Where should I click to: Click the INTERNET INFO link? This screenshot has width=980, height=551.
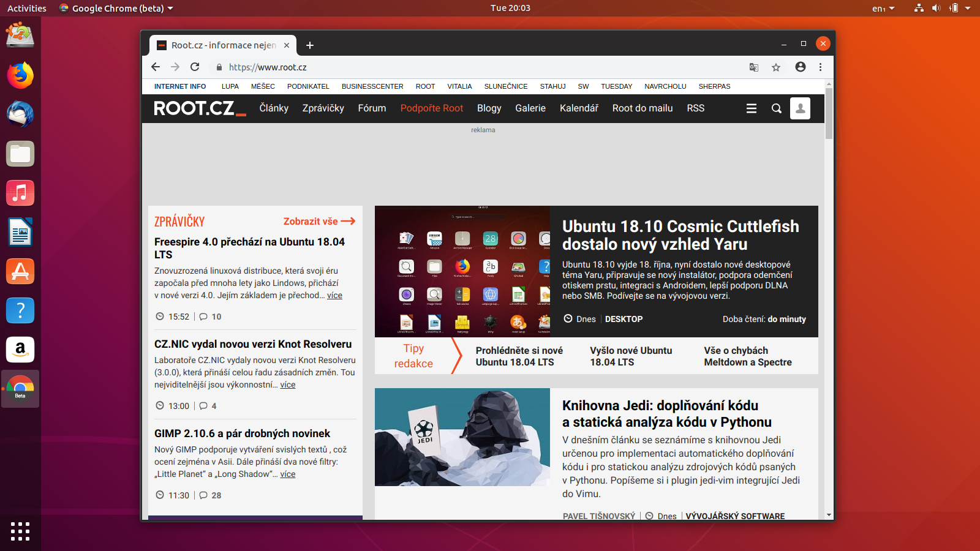pyautogui.click(x=180, y=86)
